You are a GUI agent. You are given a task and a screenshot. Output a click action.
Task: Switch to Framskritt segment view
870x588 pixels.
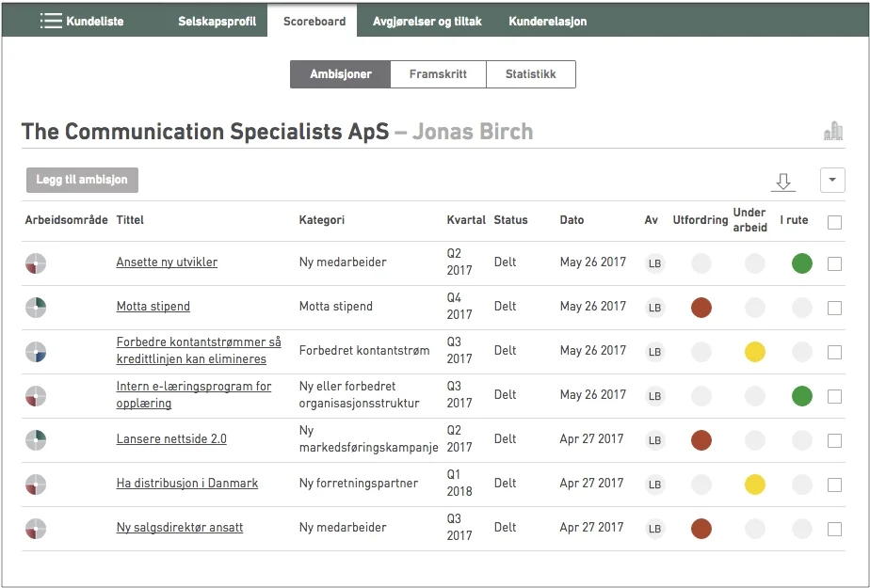438,74
